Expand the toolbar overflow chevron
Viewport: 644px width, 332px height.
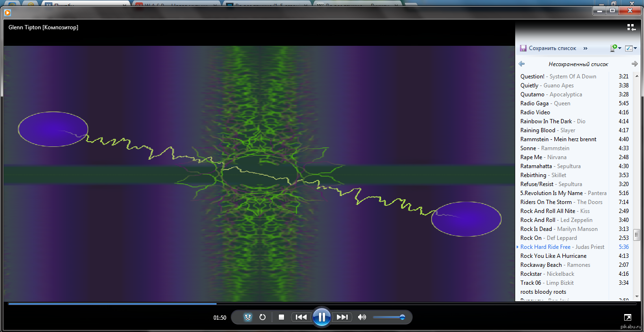585,48
